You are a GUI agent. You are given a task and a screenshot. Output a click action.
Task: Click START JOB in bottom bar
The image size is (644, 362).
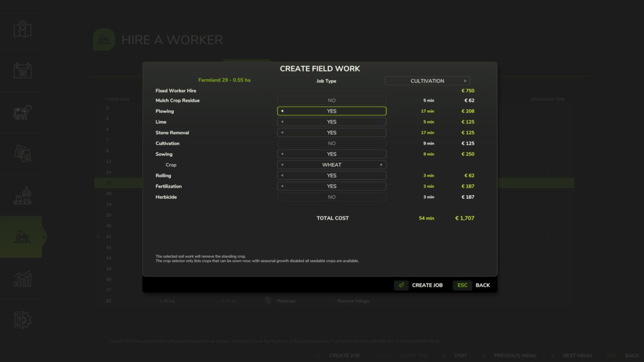tap(414, 355)
